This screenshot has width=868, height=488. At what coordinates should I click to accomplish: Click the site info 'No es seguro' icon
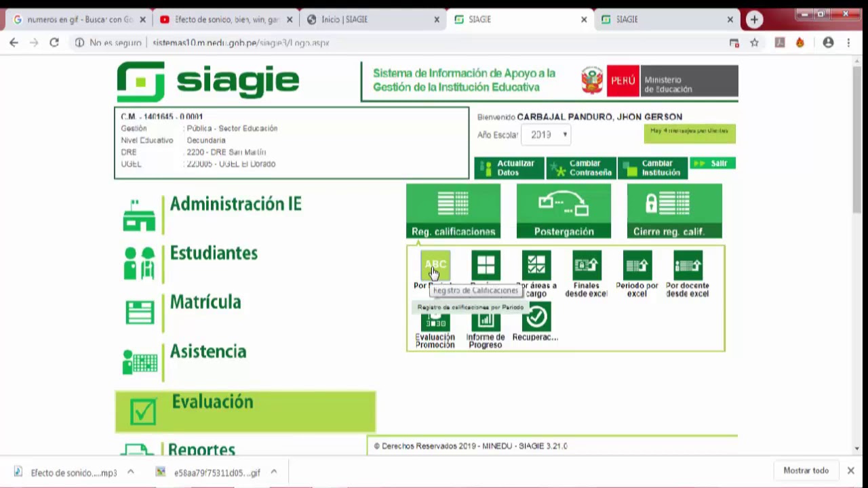point(79,43)
